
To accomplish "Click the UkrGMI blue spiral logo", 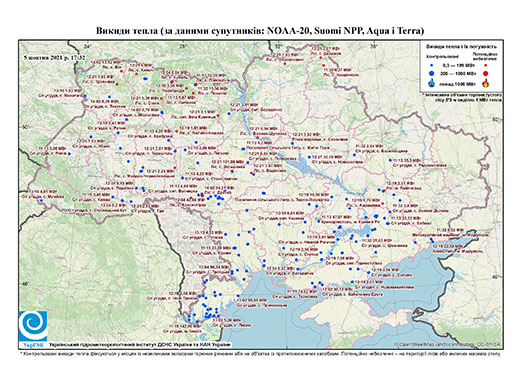I will click(x=33, y=326).
